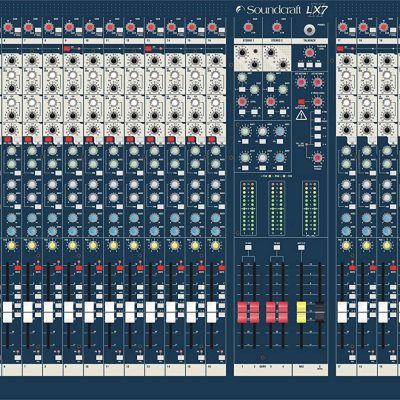This screenshot has height=400, width=400.
Task: Click the top-right blue aux master knob
Action: [280, 131]
